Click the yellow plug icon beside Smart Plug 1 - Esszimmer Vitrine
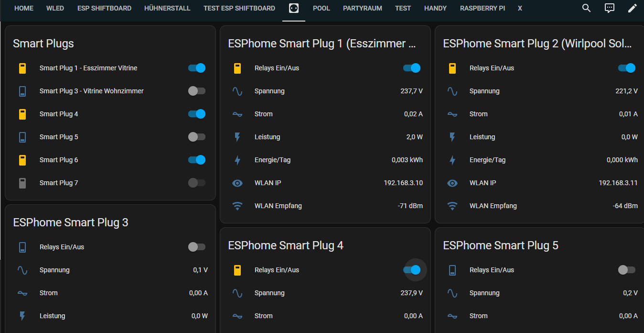 click(x=22, y=68)
